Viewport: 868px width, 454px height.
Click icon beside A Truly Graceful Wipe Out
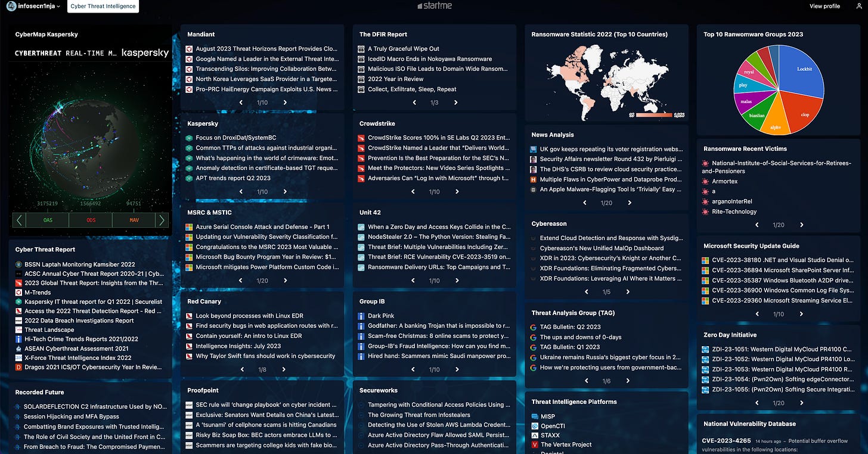[361, 49]
